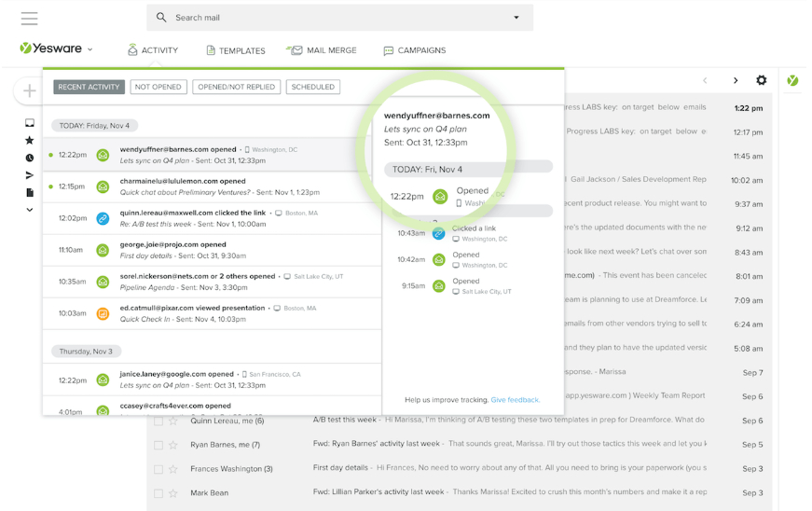Open ccasey@crafts4ever.com opened entry
812x511 pixels.
point(212,407)
